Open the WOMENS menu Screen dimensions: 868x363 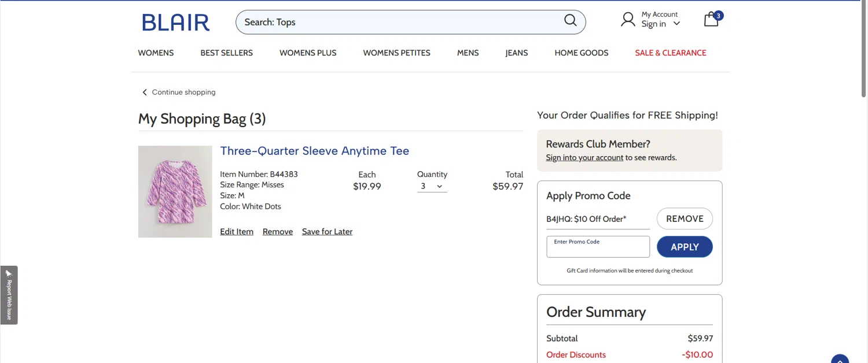coord(156,53)
